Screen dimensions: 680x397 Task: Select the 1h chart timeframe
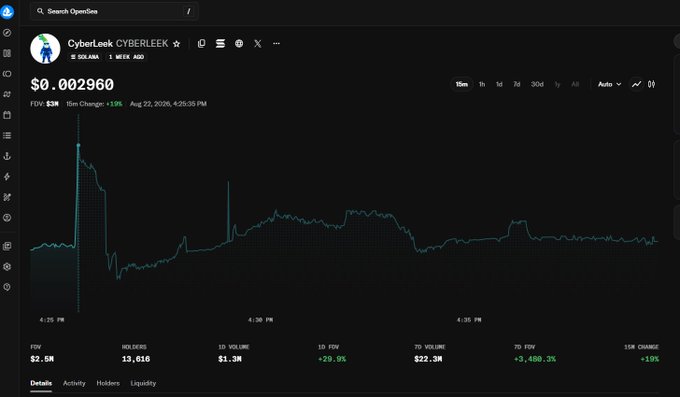(482, 84)
